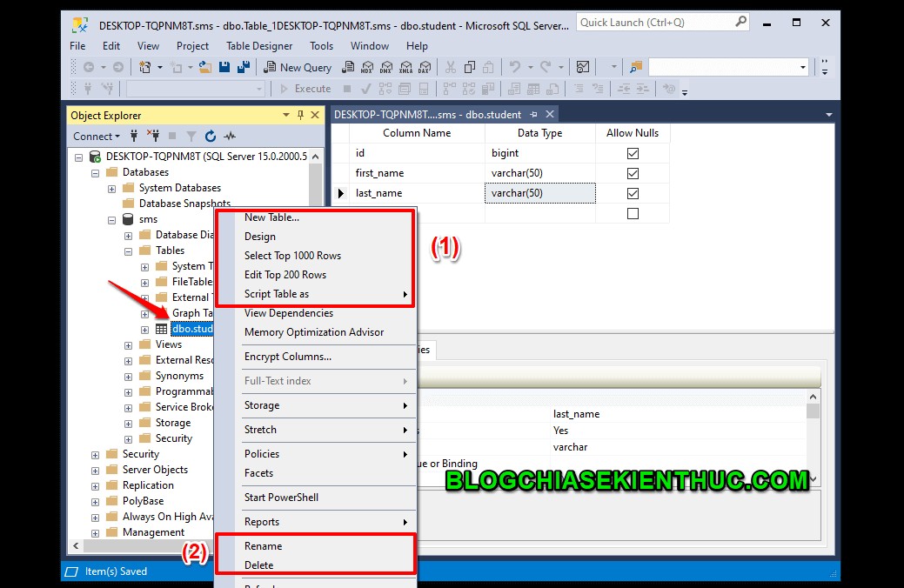904x588 pixels.
Task: Click the Undo icon on the toolbar
Action: point(515,66)
